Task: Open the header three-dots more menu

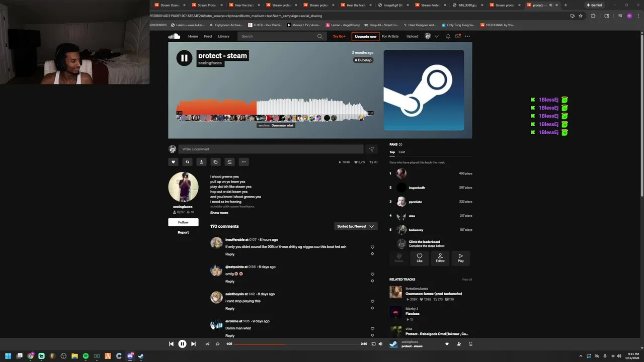Action: [x=467, y=36]
